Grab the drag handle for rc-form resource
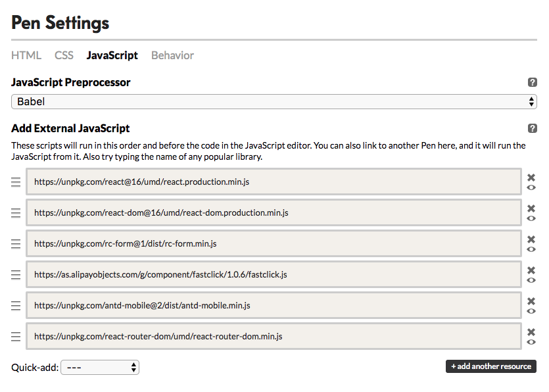Screen dimensions: 549x392 coord(15,243)
